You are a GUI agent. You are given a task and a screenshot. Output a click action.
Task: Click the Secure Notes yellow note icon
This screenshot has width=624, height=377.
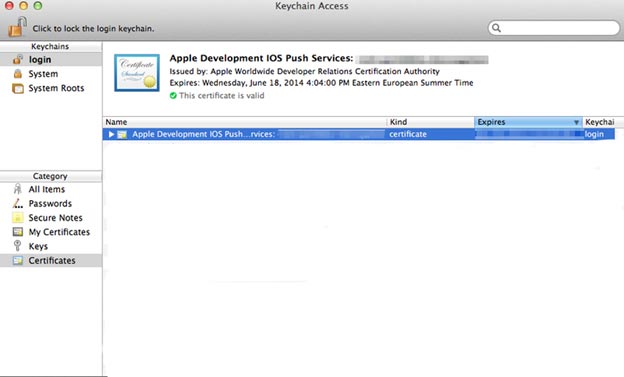(x=18, y=217)
